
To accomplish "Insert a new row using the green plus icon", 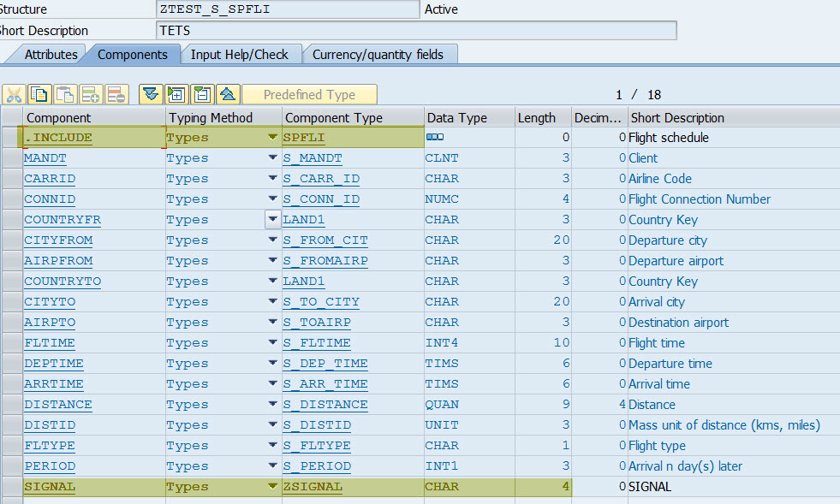I will (x=90, y=94).
